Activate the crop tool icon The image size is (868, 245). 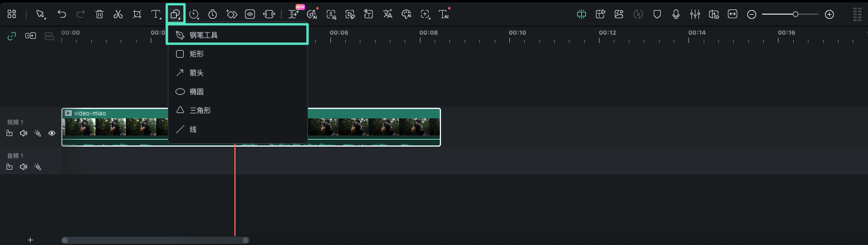coord(137,14)
